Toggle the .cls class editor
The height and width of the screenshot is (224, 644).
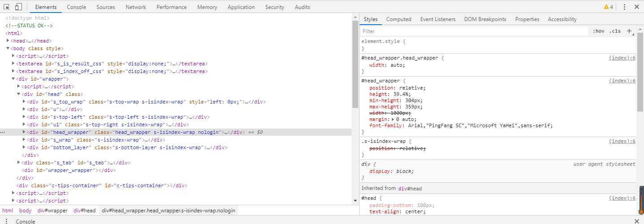click(615, 31)
